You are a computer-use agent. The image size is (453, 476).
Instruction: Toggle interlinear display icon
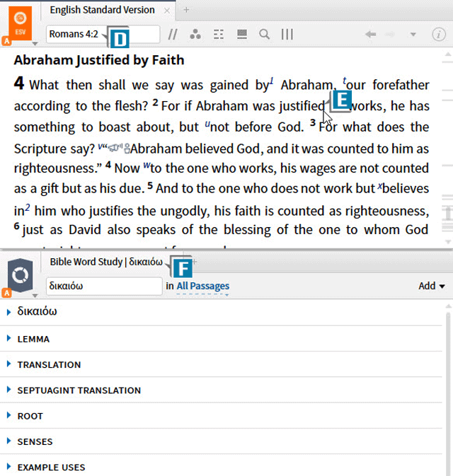(x=219, y=35)
